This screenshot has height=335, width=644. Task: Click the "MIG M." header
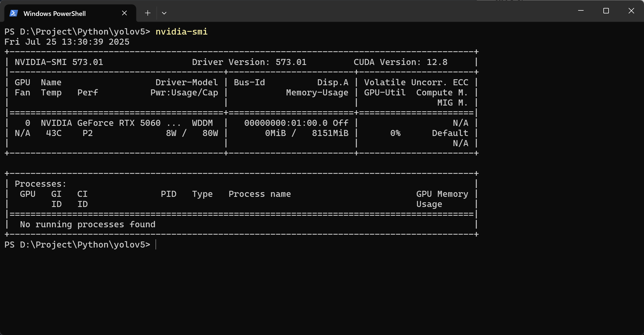453,103
